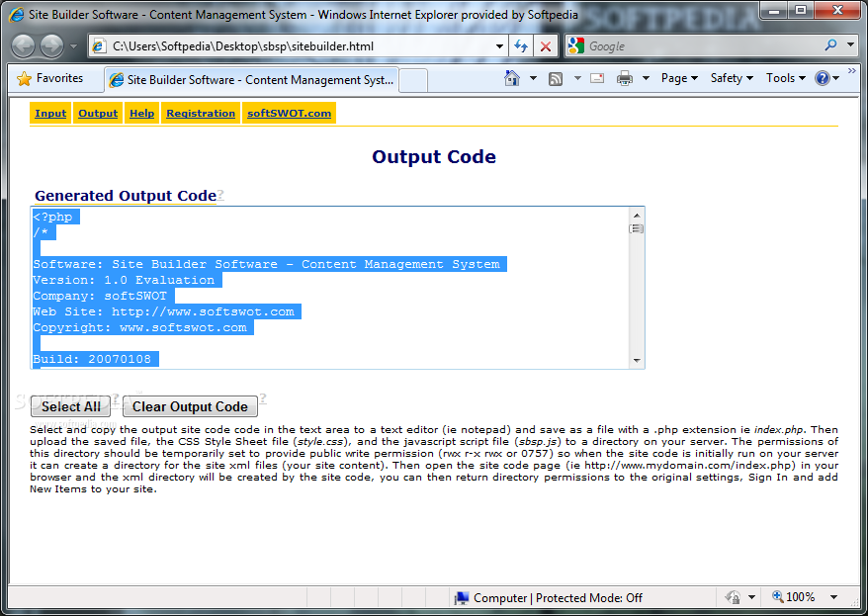The height and width of the screenshot is (616, 868).
Task: Minimize the Internet Explorer window
Action: (x=774, y=11)
